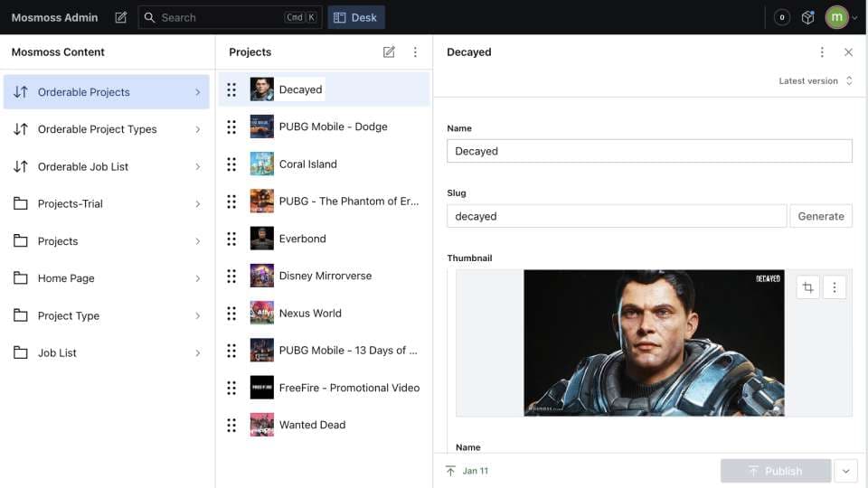
Task: Open the package updates box icon
Action: click(807, 18)
